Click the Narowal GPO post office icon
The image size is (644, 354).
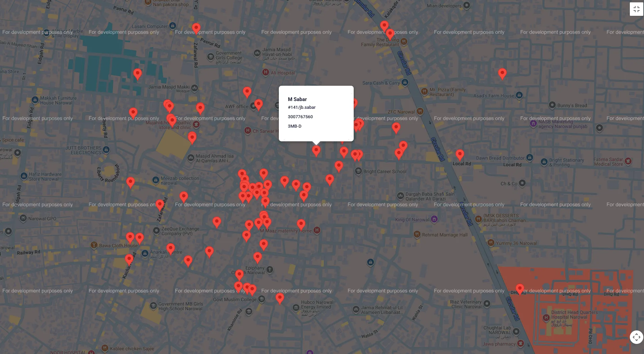[x=23, y=218]
